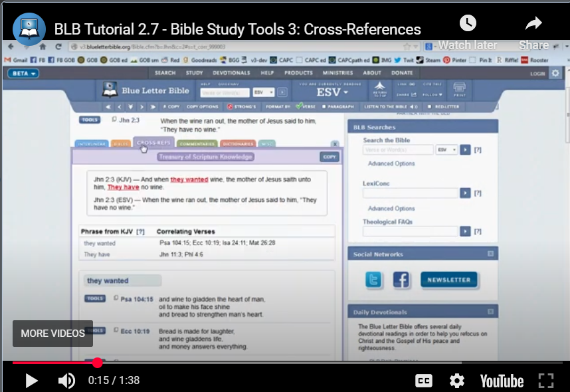Expand the BETA dropdown
The height and width of the screenshot is (392, 570).
tap(23, 73)
